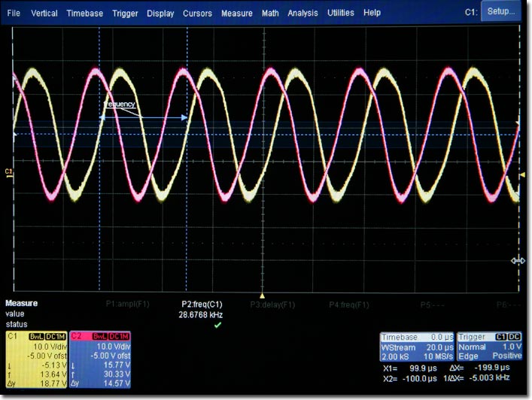Open the File menu
The height and width of the screenshot is (400, 532).
(14, 13)
